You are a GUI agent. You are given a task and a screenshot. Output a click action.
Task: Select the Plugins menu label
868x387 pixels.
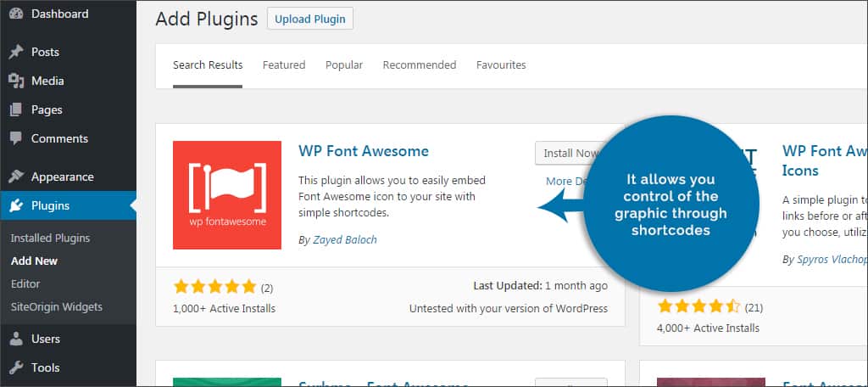click(x=50, y=205)
